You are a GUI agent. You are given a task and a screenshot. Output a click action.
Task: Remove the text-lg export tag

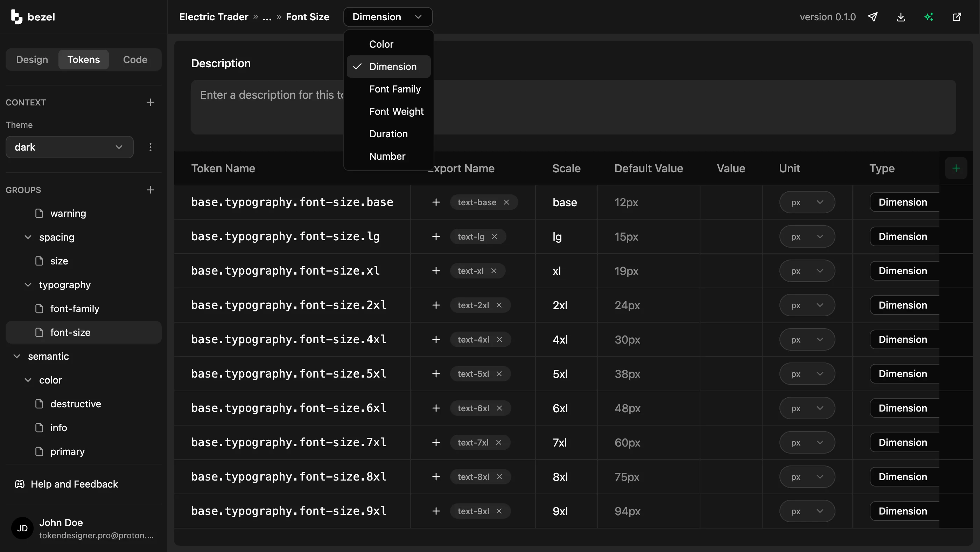pos(495,236)
